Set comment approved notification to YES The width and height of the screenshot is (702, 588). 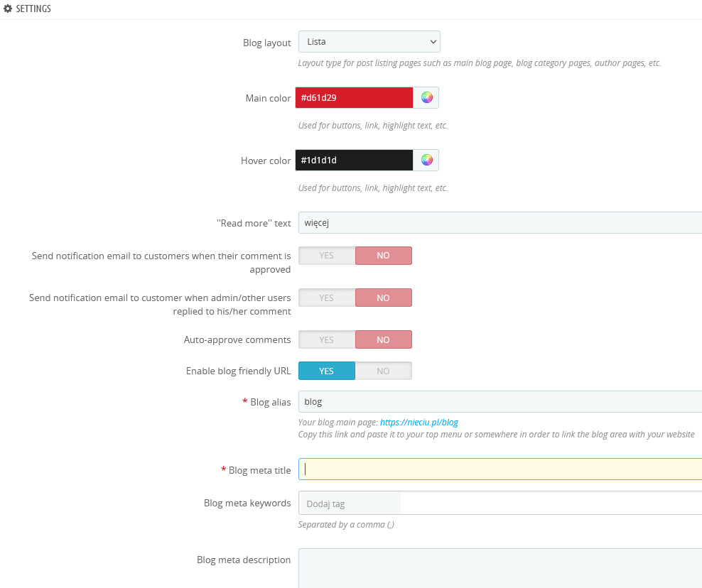point(327,256)
